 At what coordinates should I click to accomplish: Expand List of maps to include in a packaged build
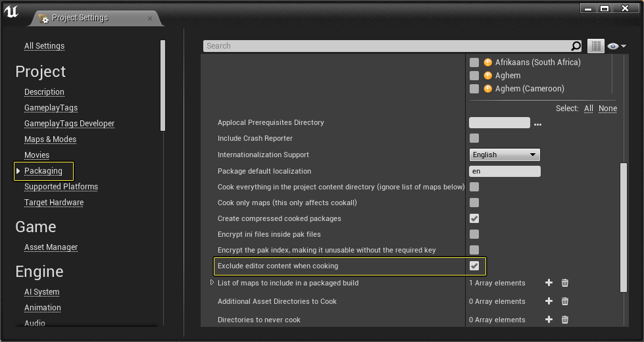[x=212, y=282]
